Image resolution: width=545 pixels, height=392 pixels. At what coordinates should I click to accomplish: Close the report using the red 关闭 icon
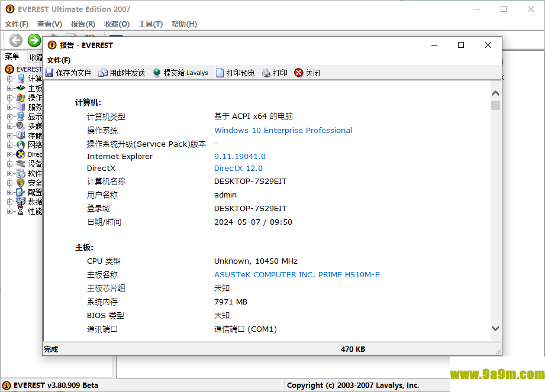(299, 73)
